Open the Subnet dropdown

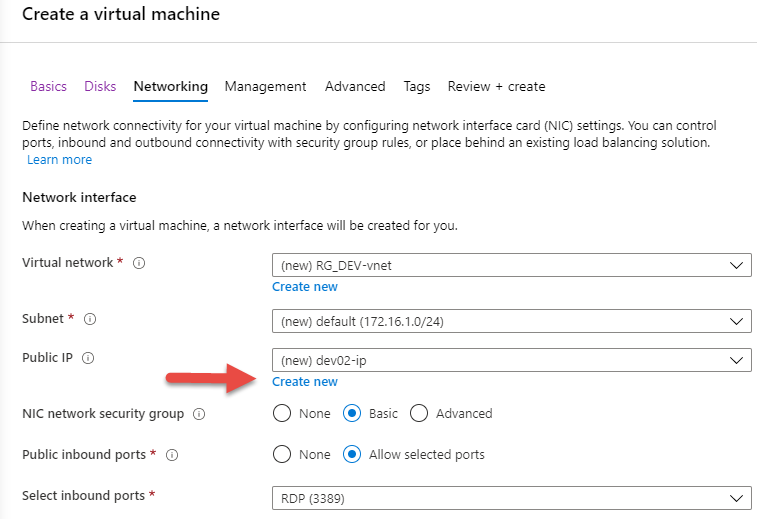pos(512,321)
